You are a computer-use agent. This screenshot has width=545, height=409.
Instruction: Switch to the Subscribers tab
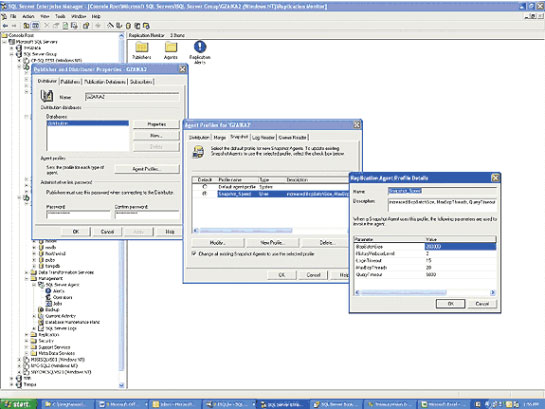(x=141, y=82)
